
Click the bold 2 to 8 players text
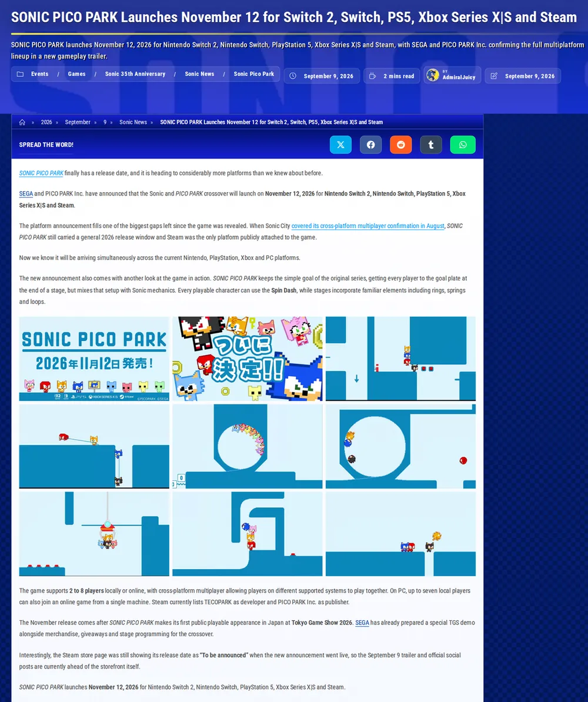(x=86, y=591)
